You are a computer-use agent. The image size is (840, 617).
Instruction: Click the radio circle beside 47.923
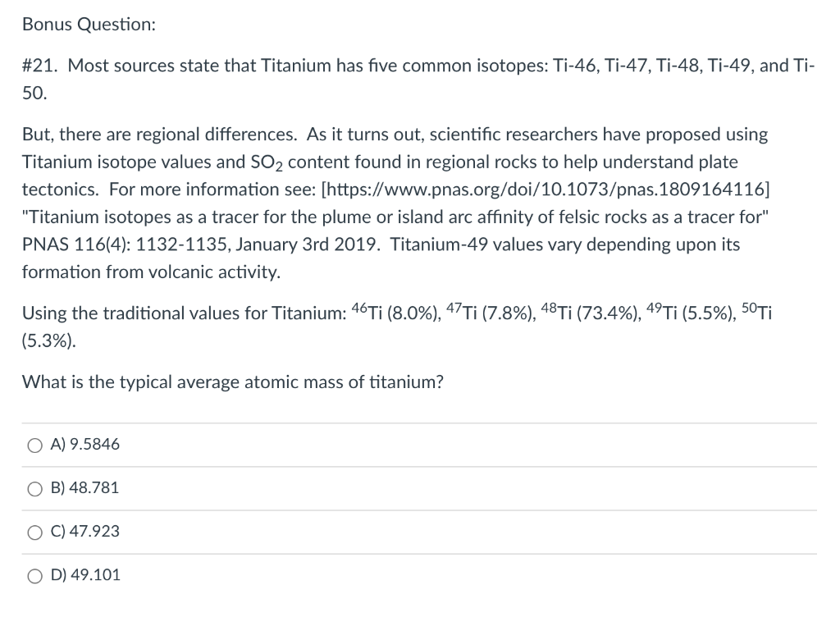(34, 531)
